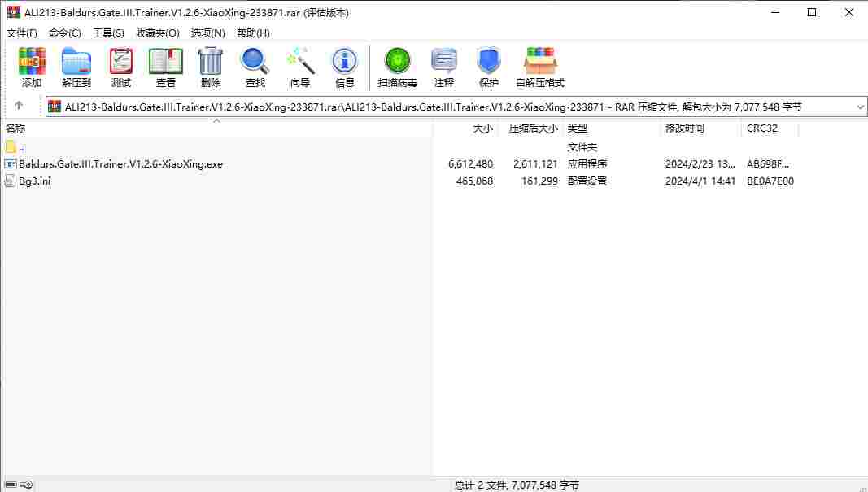Image resolution: width=868 pixels, height=492 pixels.
Task: Open the 命令(C) menu
Action: coord(65,33)
